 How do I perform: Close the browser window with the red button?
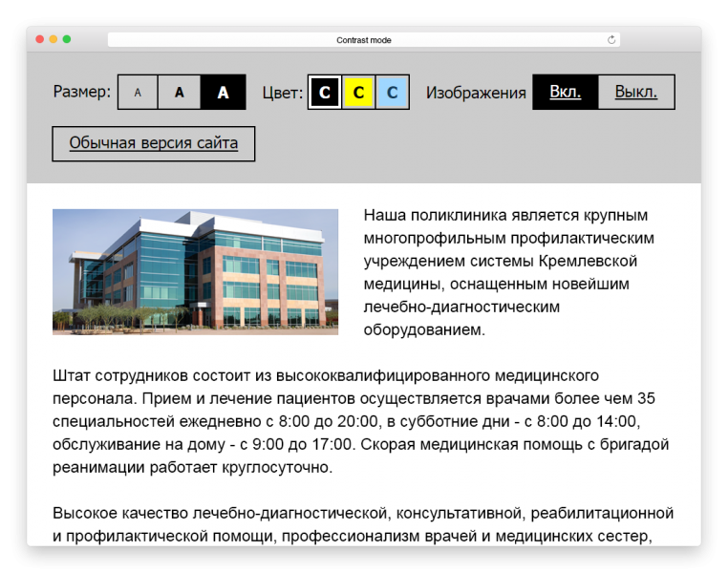(x=40, y=40)
